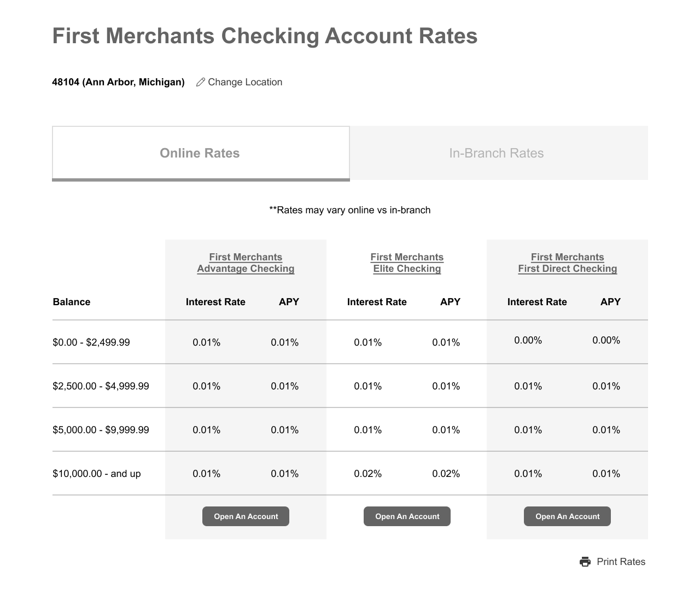
Task: Open First Merchants First Direct Checking link
Action: 568,263
